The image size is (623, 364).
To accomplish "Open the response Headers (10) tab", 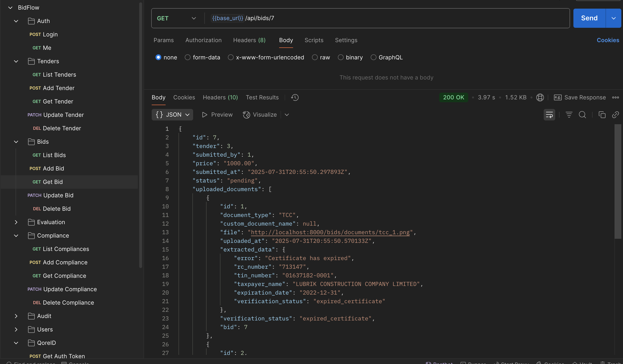I will coord(220,97).
